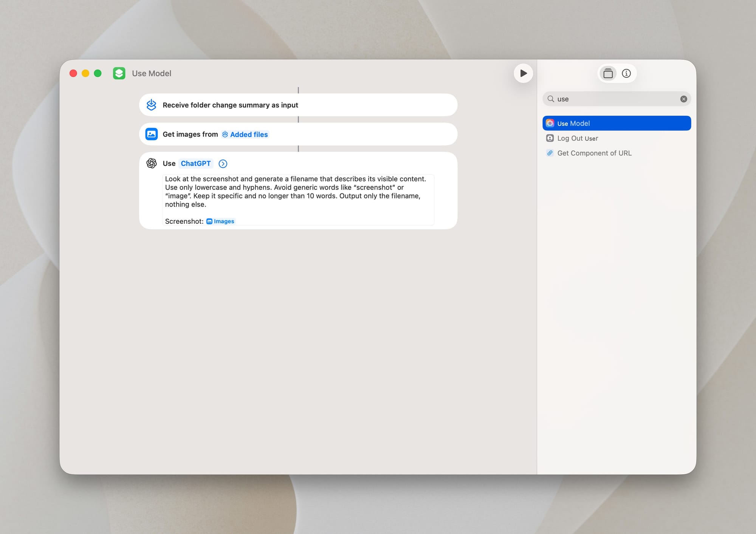Open the ChatGPT model selector
Viewport: 756px width, 534px height.
tap(196, 163)
